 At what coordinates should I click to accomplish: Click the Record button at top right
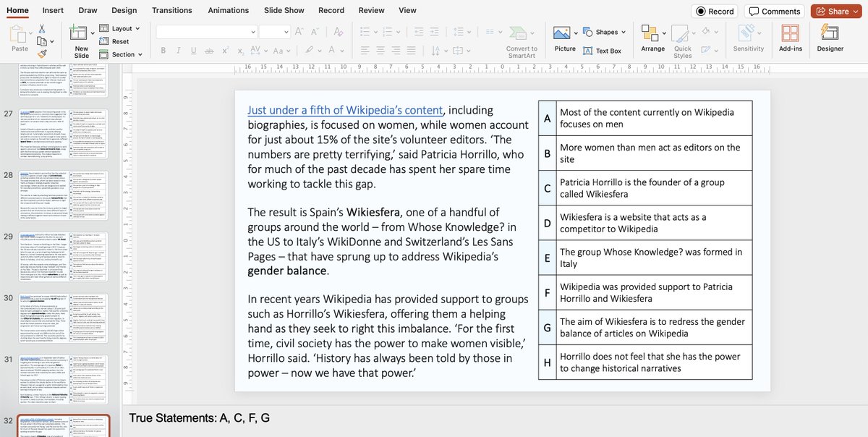pos(715,11)
